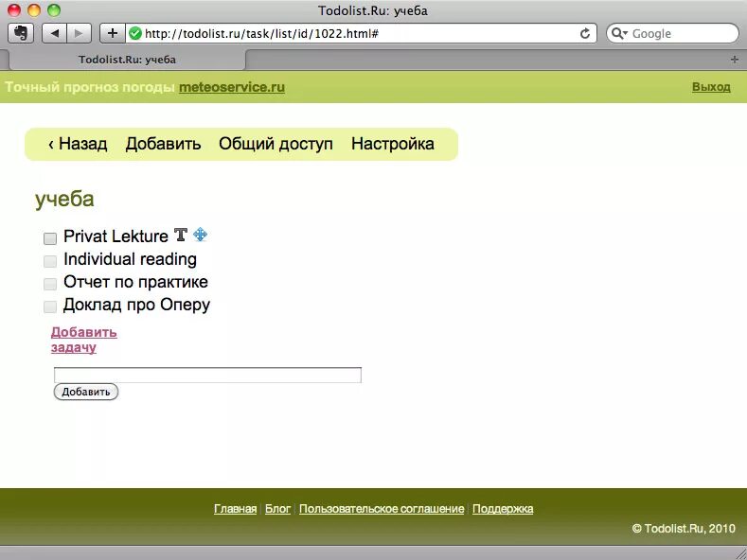
Task: Open the Пользовательское соглашение footer link
Action: [382, 509]
